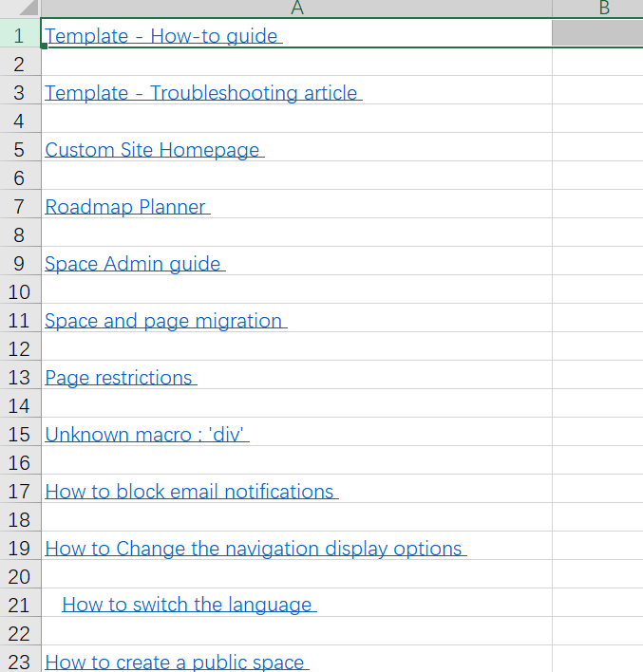Click empty cell A22

point(296,630)
